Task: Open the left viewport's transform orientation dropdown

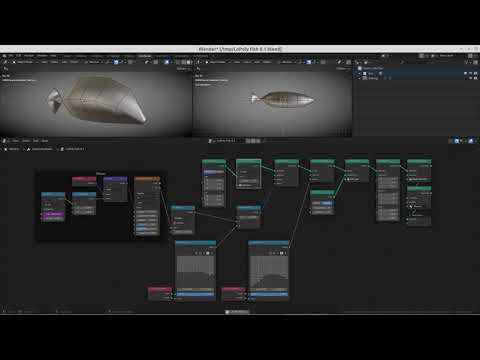Action: point(94,62)
